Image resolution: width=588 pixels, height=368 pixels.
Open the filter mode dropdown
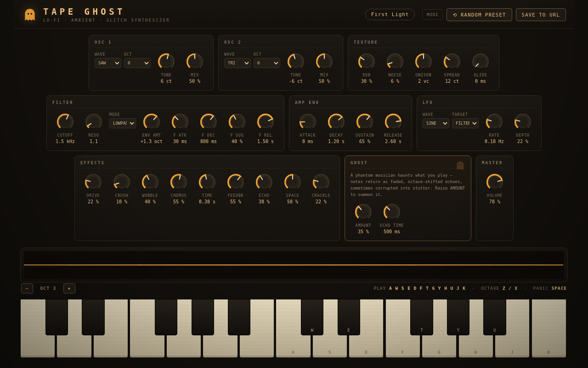point(123,123)
